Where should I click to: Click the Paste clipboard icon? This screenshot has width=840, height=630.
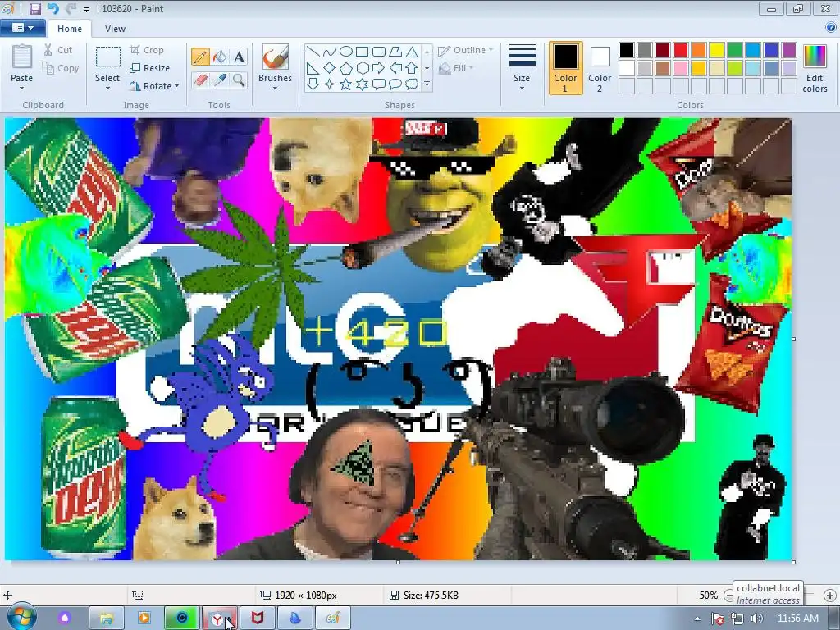point(22,57)
